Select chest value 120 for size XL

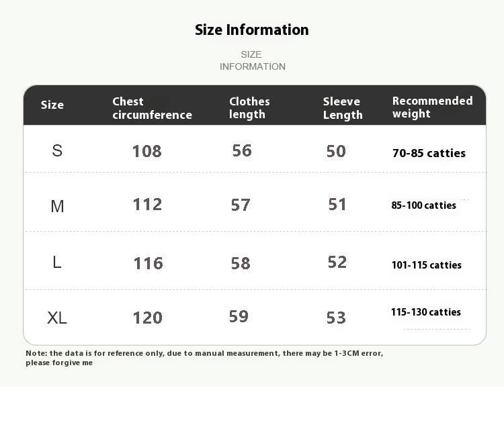[x=148, y=318]
